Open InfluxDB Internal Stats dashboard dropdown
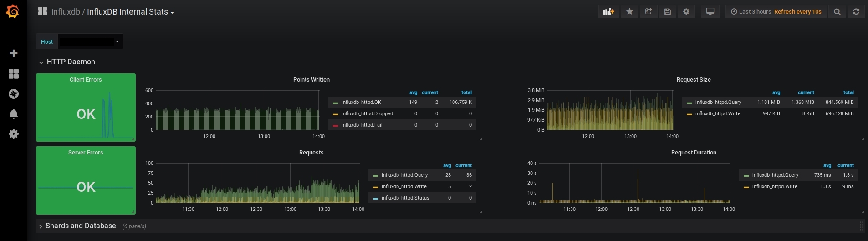Image resolution: width=868 pixels, height=241 pixels. (130, 12)
